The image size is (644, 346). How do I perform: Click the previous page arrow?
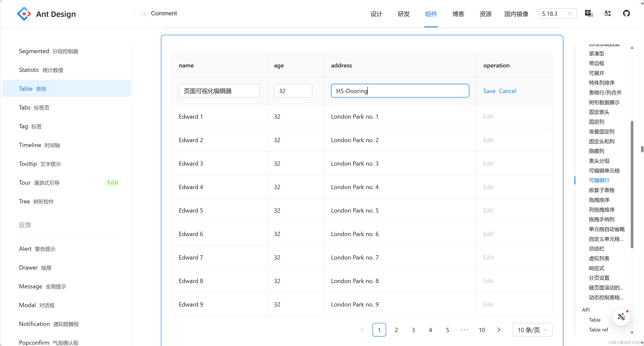pyautogui.click(x=362, y=330)
